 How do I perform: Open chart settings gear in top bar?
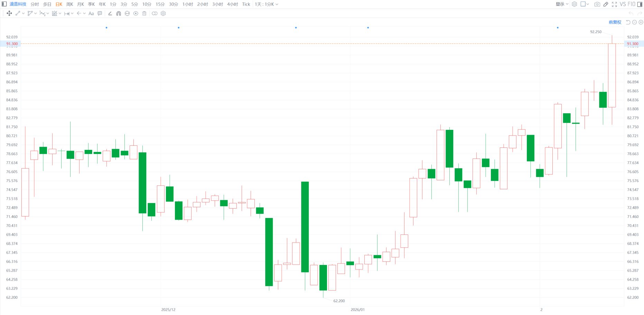575,4
